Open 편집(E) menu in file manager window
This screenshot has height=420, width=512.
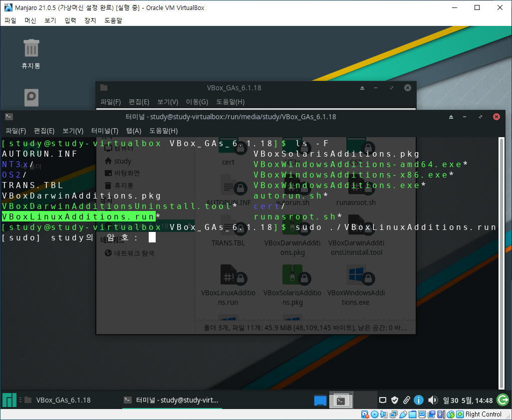(139, 102)
